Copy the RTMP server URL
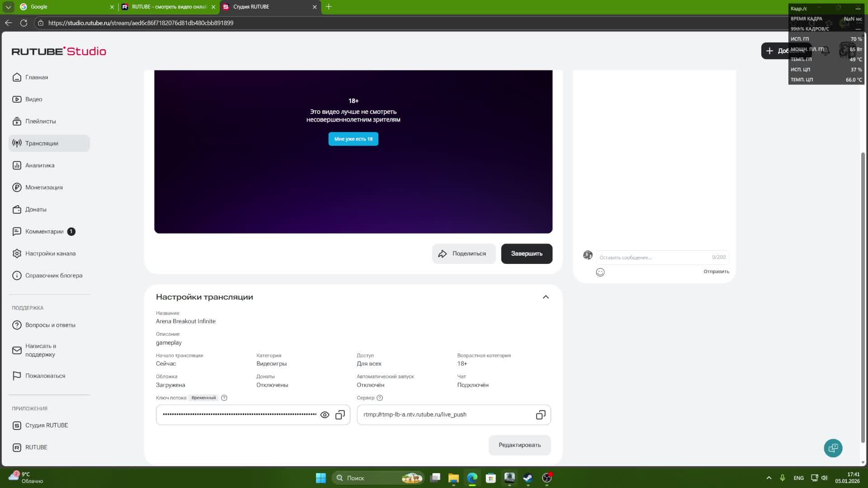 tap(540, 415)
